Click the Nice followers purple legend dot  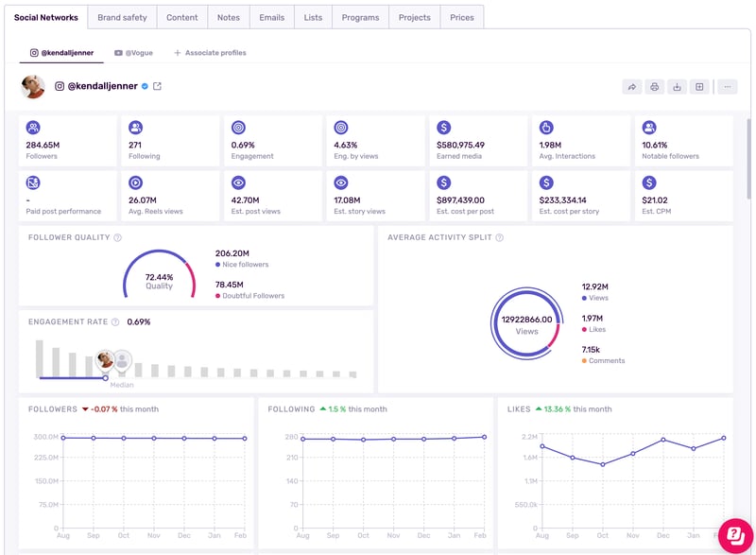218,264
